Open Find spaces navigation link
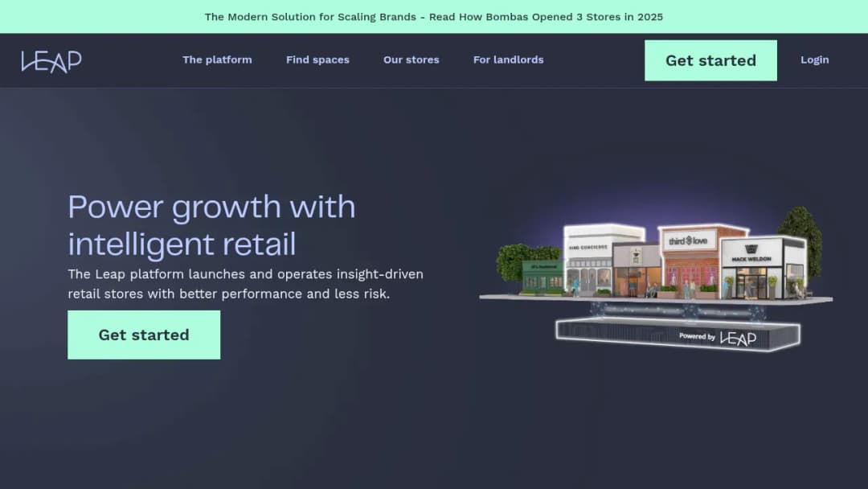This screenshot has height=489, width=868. (317, 60)
